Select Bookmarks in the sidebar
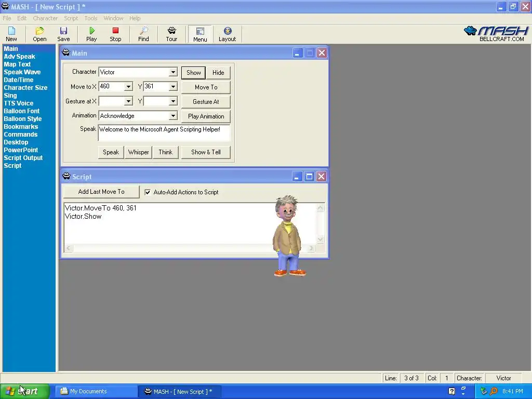Screen dimensions: 532x399 click(21, 127)
